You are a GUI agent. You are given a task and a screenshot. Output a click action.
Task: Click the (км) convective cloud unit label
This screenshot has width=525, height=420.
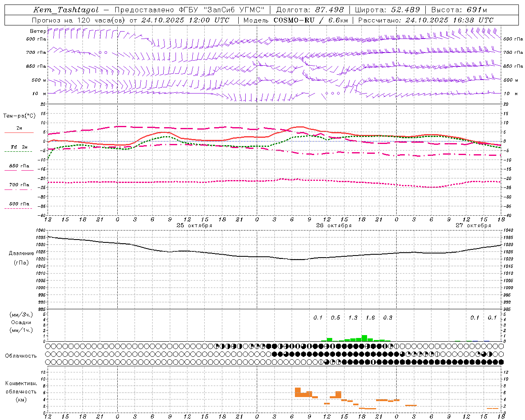point(21,399)
